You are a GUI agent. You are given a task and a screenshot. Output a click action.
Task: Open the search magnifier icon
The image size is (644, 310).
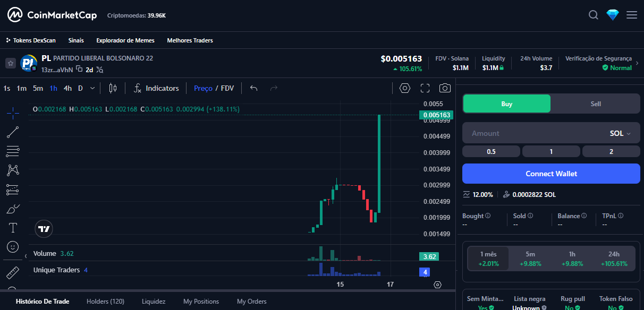click(x=594, y=15)
